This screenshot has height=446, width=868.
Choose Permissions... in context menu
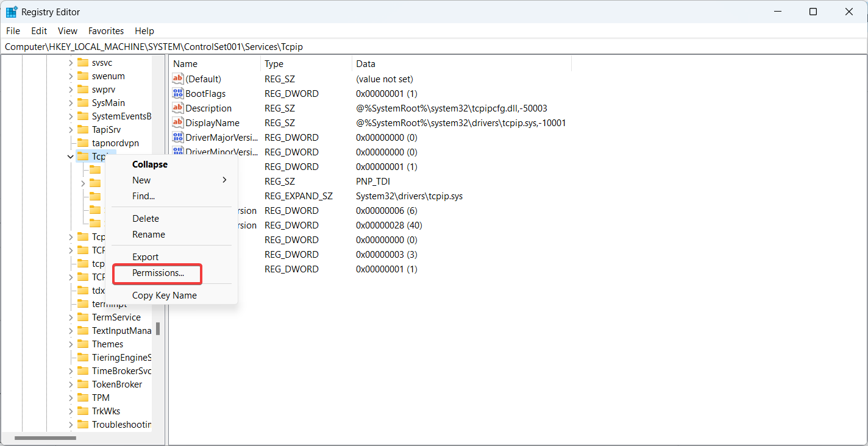(x=158, y=273)
